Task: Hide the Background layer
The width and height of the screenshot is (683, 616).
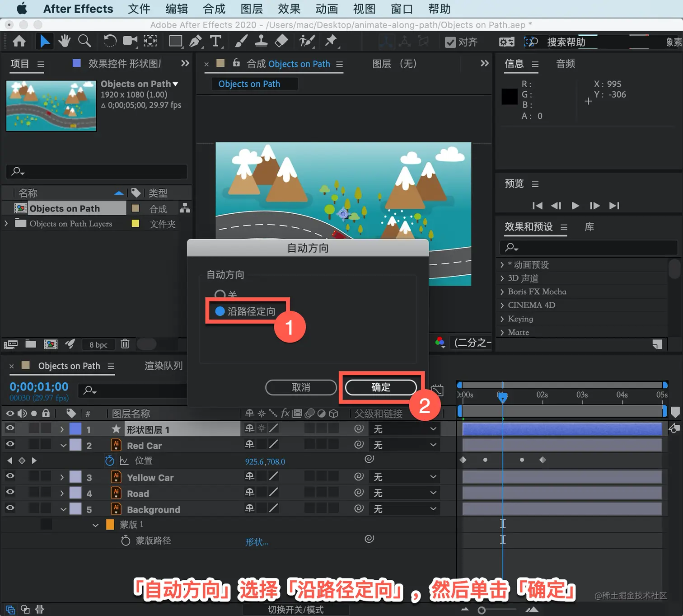Action: 10,508
